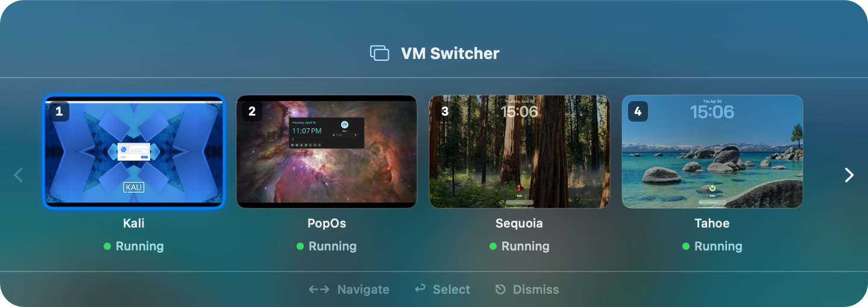Viewport: 868px width, 307px height.
Task: Click the VM Switcher windows icon
Action: click(x=380, y=53)
